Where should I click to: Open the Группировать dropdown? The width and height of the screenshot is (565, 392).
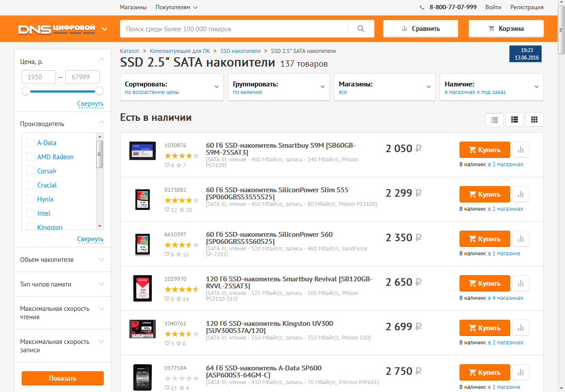(279, 87)
